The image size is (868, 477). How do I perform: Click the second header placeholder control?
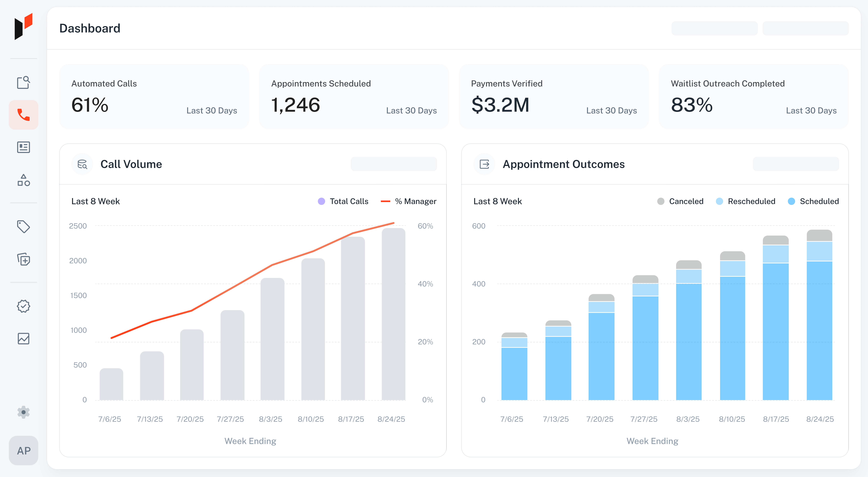coord(805,28)
